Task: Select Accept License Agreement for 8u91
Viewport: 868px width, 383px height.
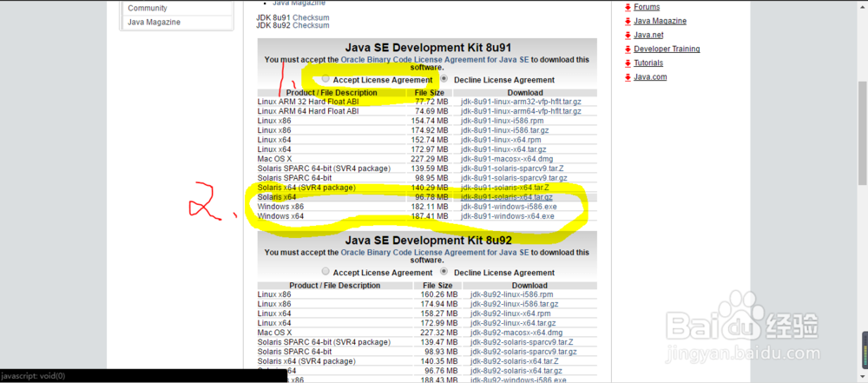Action: (x=325, y=79)
